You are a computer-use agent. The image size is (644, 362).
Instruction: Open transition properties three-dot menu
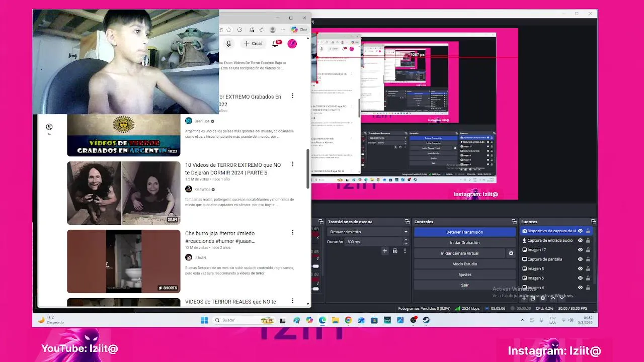click(x=405, y=251)
